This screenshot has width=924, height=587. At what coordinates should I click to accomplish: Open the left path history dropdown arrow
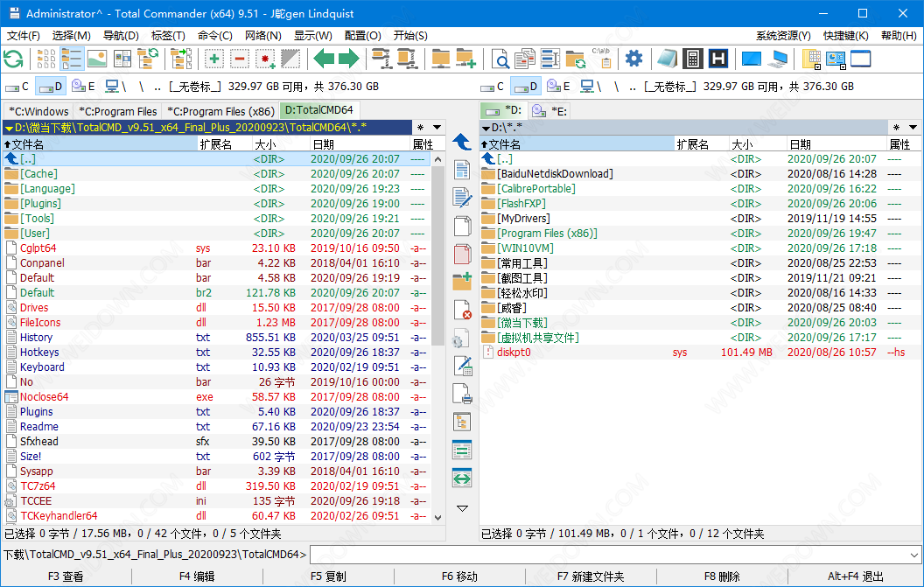437,128
